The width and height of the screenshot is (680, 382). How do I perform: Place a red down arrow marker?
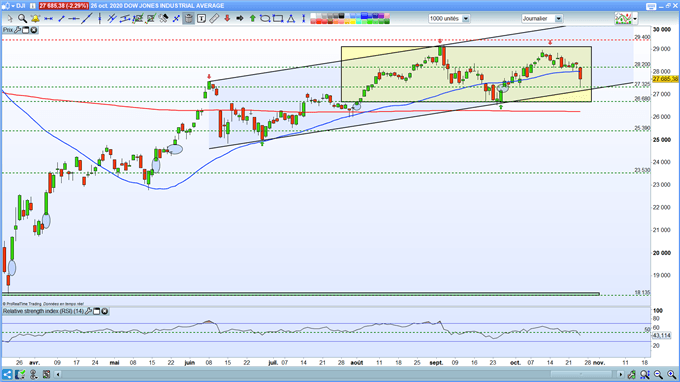(227, 19)
